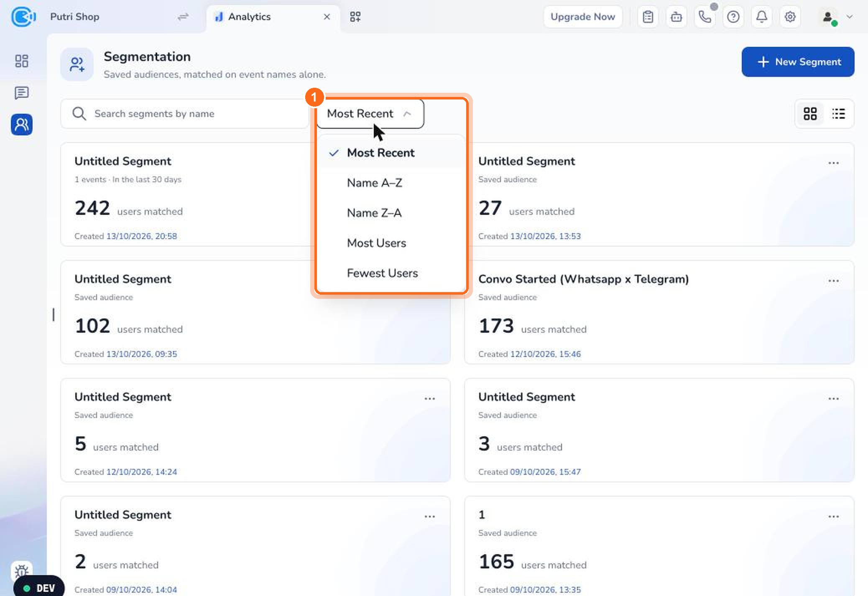Open the clipboard tasks icon
The width and height of the screenshot is (868, 596).
coord(648,17)
